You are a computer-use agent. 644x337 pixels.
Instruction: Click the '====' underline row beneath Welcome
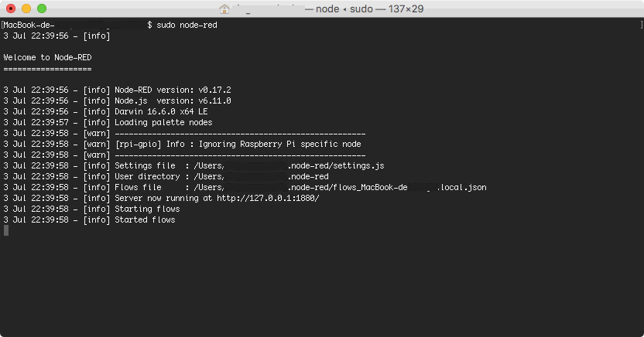(48, 69)
